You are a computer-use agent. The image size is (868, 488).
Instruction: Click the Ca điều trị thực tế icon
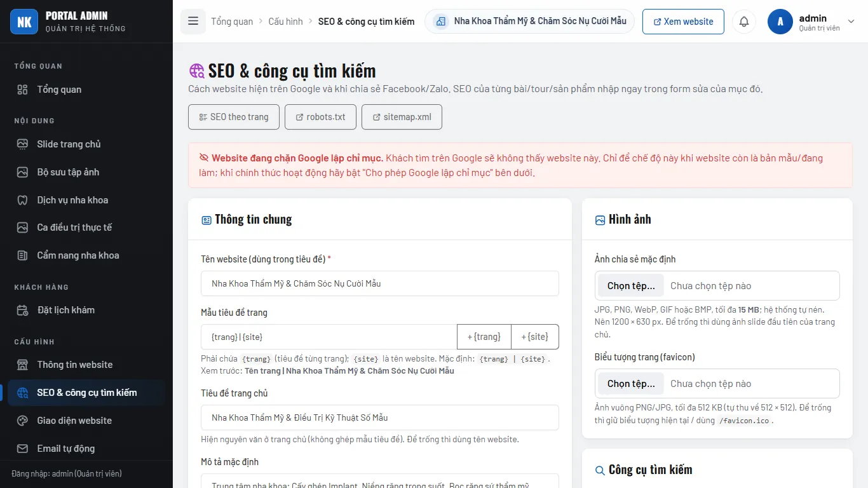tap(22, 227)
